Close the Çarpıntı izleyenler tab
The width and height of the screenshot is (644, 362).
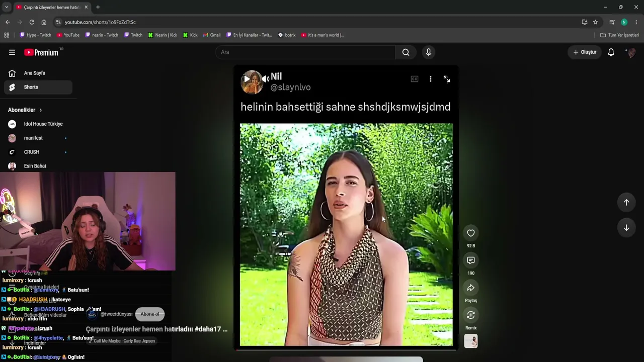tap(86, 7)
